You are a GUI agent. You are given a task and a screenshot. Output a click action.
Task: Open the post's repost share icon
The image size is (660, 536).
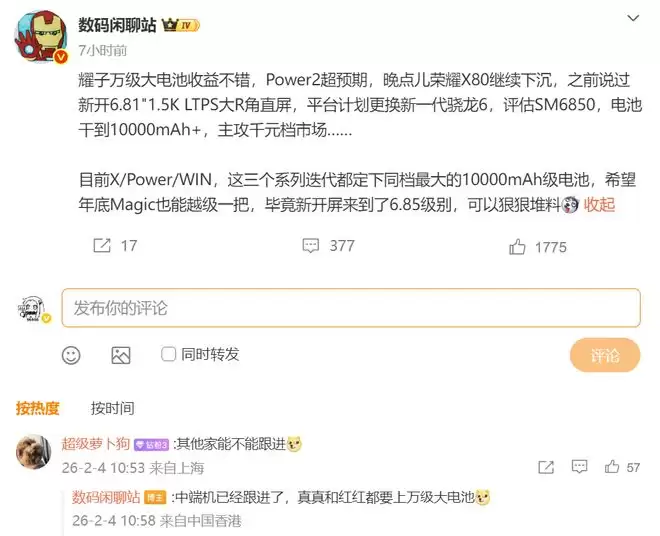102,245
